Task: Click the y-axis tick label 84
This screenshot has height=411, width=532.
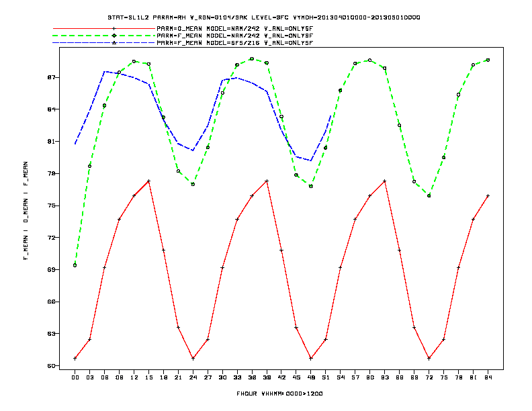Action: pyautogui.click(x=51, y=109)
